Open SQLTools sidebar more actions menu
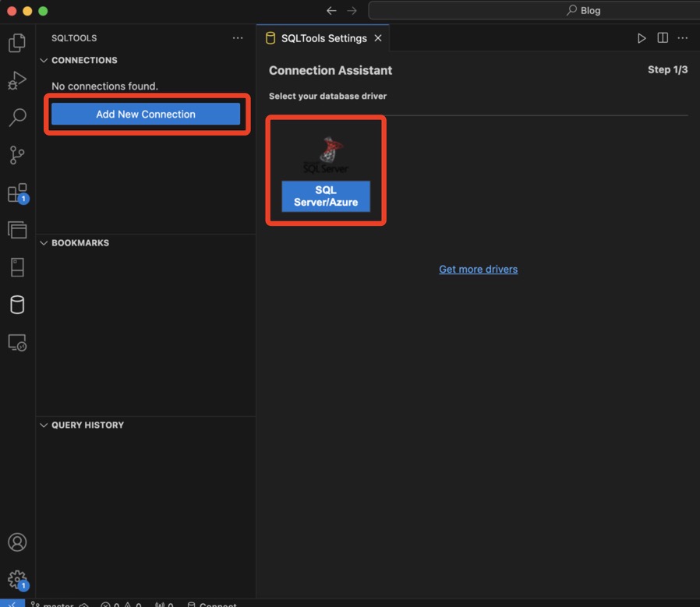Screen dimensions: 700x607 pyautogui.click(x=238, y=38)
